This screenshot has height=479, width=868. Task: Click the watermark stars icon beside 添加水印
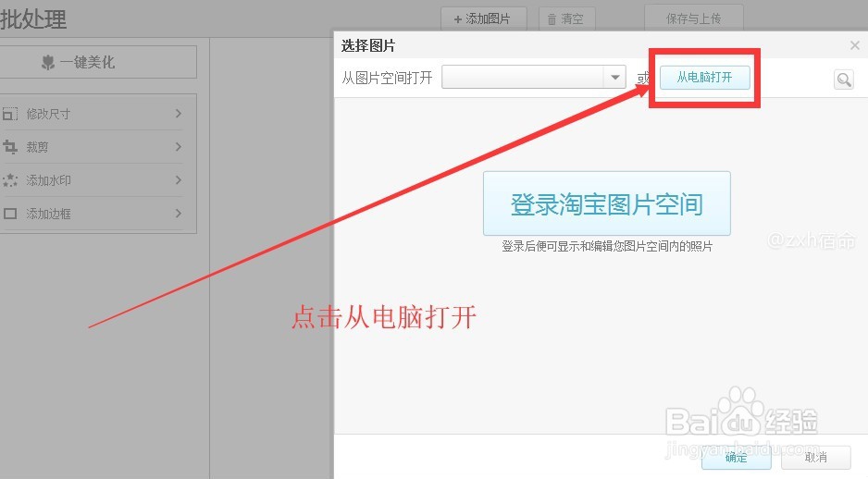pyautogui.click(x=10, y=180)
